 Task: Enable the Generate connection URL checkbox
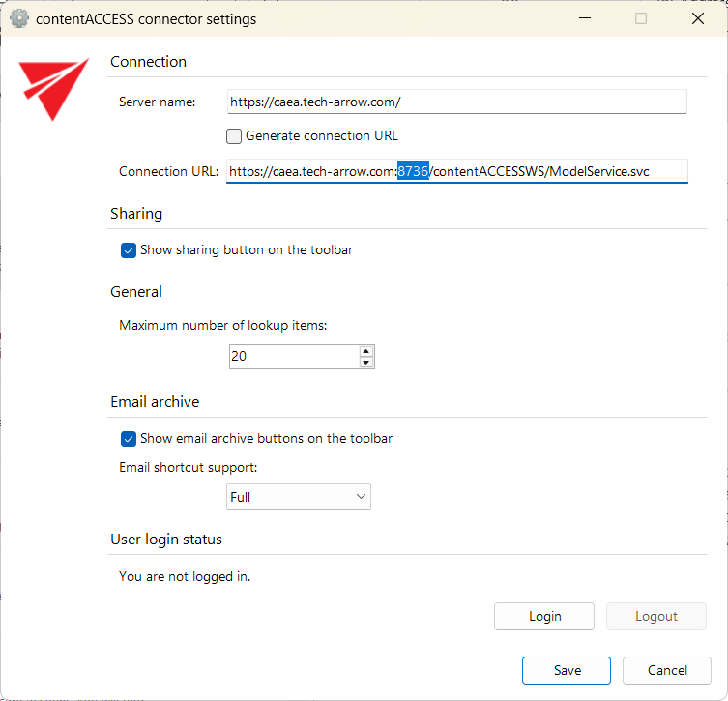tap(234, 136)
